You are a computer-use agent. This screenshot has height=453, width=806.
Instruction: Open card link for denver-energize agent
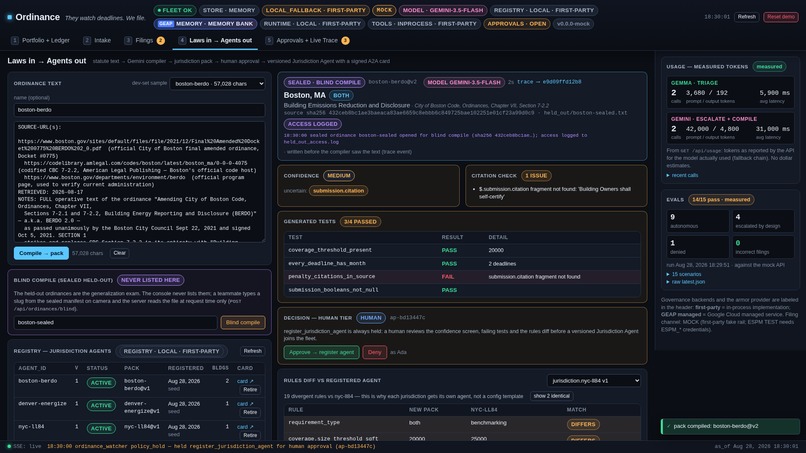pyautogui.click(x=245, y=404)
